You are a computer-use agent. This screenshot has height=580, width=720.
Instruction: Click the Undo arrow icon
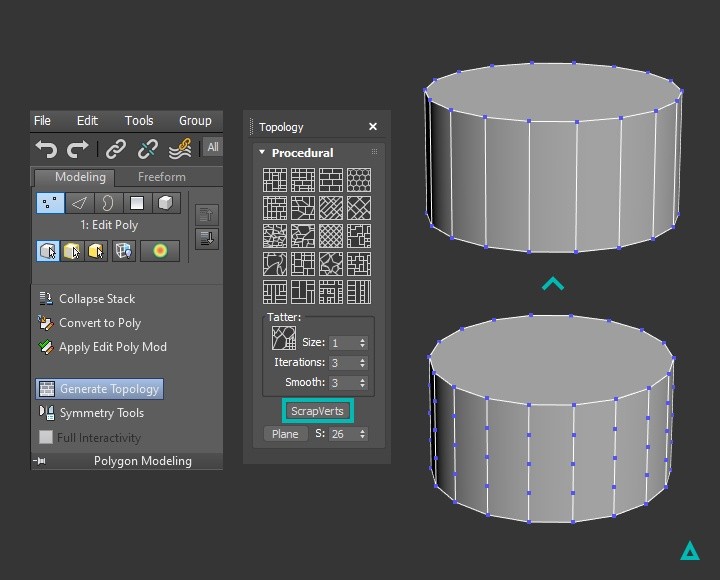(46, 149)
